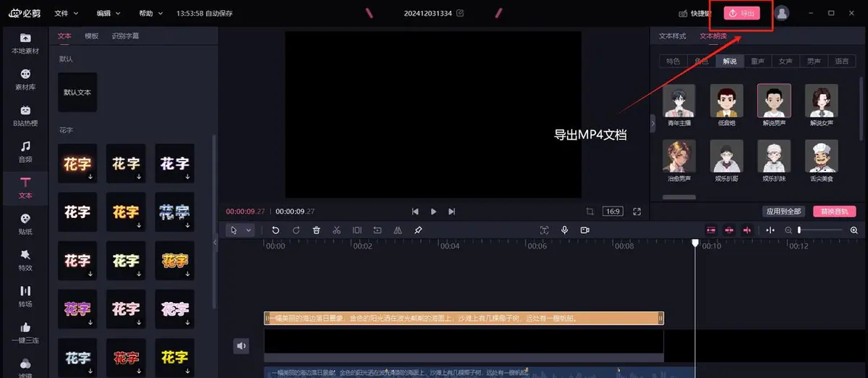The width and height of the screenshot is (868, 378).
Task: Select the 文本 tab in text panel
Action: tap(64, 35)
